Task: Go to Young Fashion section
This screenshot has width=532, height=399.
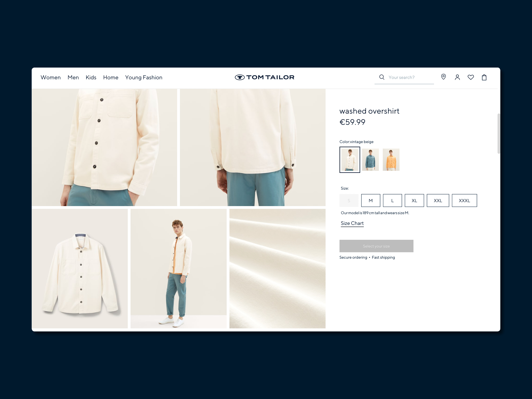Action: (144, 77)
